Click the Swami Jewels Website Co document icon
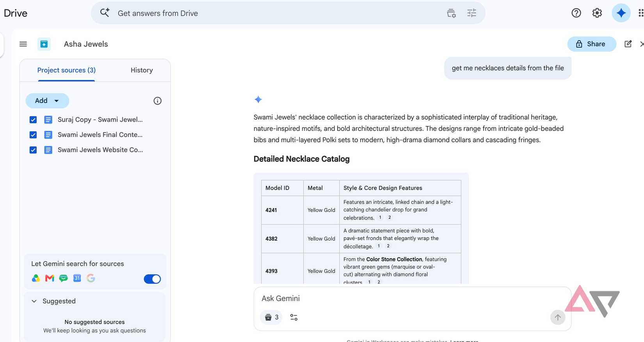Image resolution: width=644 pixels, height=342 pixels. coord(48,150)
